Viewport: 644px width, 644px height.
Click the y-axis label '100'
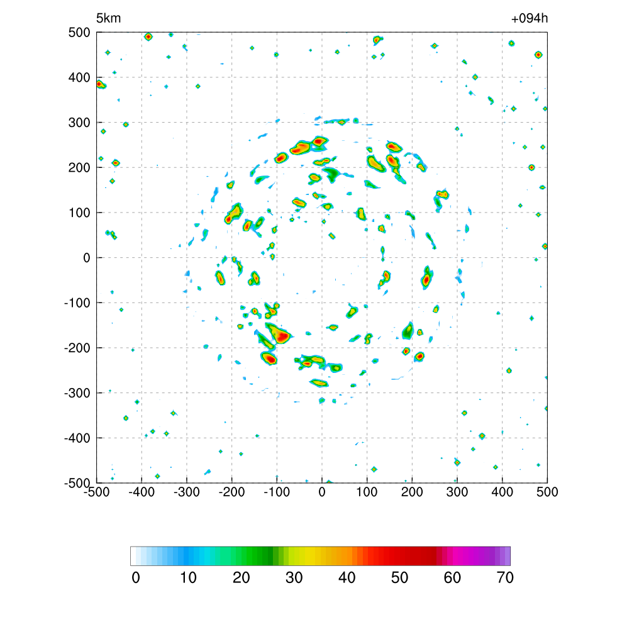pos(79,213)
